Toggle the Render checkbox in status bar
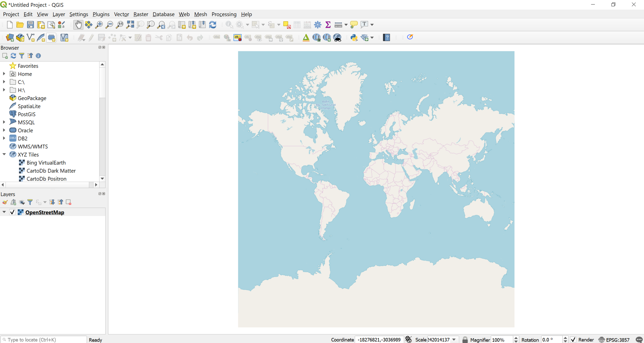Viewport: 644px width, 343px height. 573,340
